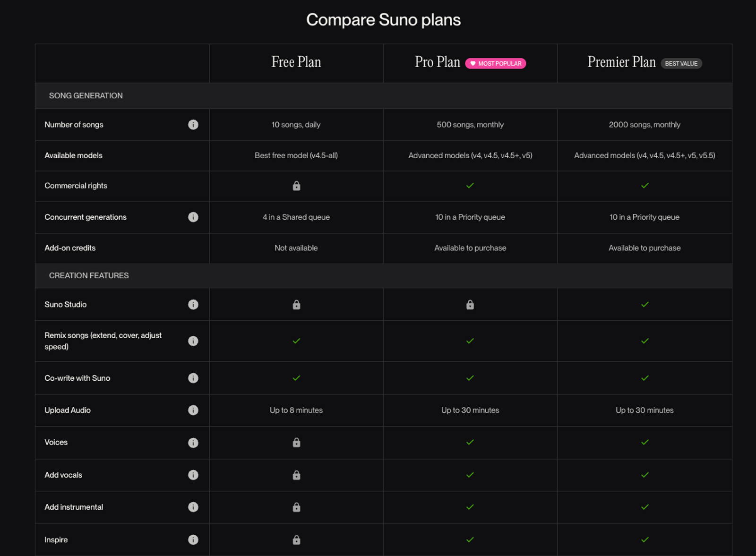Viewport: 756px width, 556px height.
Task: Open info icon beside Voices
Action: [193, 443]
